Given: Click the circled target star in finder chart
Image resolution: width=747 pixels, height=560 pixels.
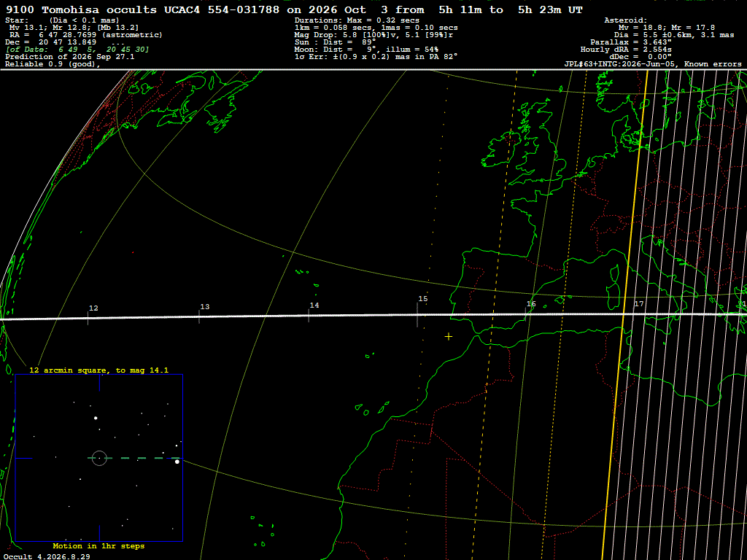Looking at the screenshot, I should [x=99, y=458].
